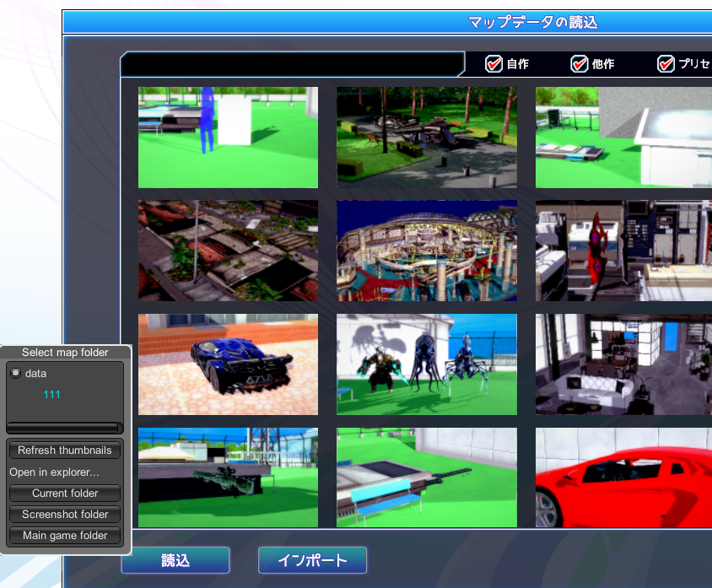The width and height of the screenshot is (712, 588).
Task: Toggle the 自作 checkbox
Action: click(x=494, y=64)
